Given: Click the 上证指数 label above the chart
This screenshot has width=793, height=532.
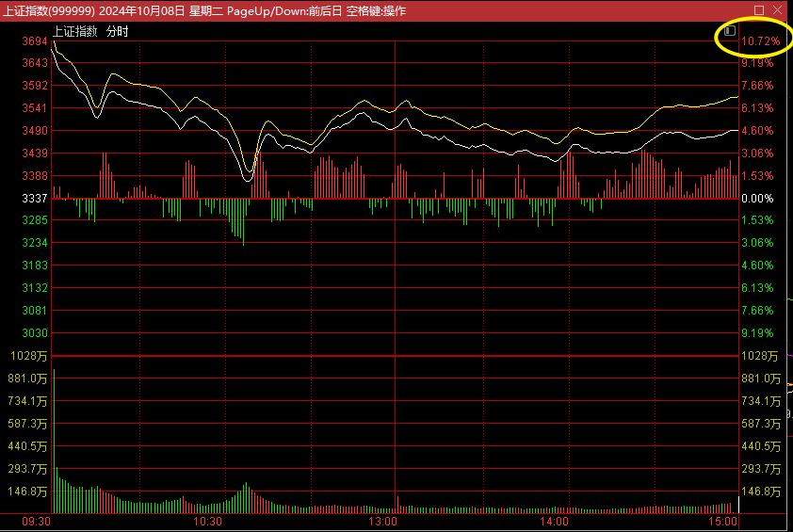Looking at the screenshot, I should tap(74, 31).
